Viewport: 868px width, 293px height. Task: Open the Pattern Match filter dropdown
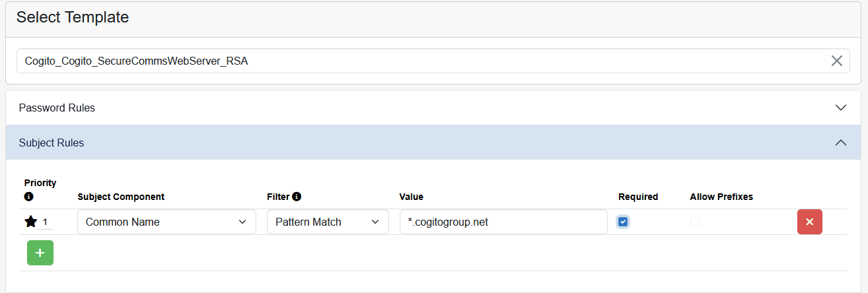tap(328, 222)
